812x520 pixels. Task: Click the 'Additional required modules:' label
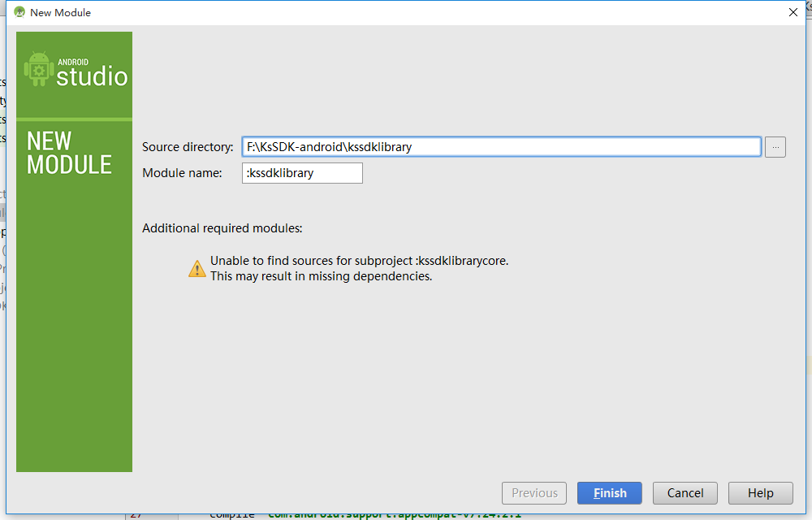(x=222, y=228)
